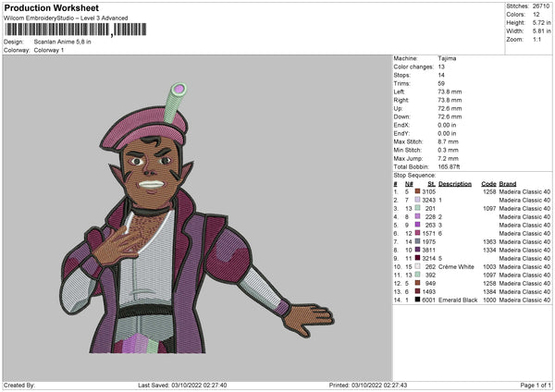
Task: Click the 'Printed: 03/10/2022 02:27:43' text
Action: (x=368, y=385)
